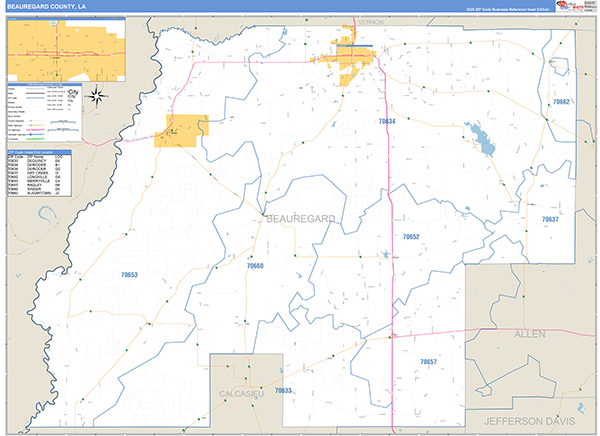
Task: Select the 70634 ZIP code label
Action: click(387, 121)
